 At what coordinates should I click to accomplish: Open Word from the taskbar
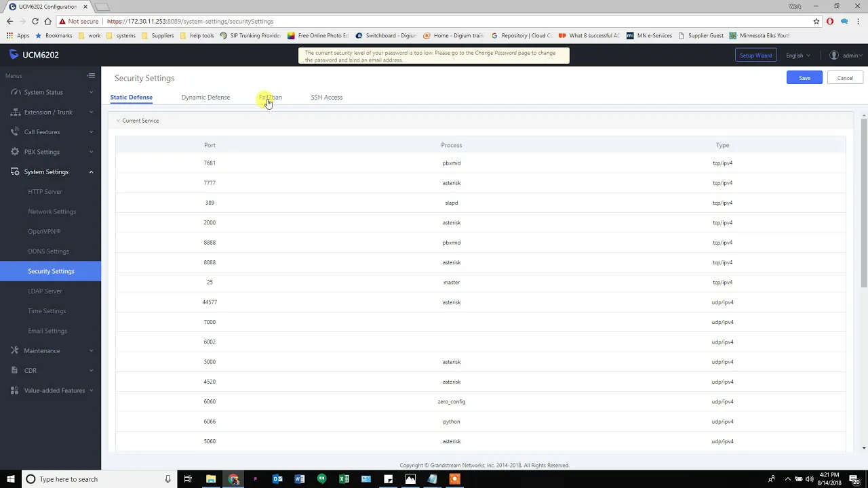[300, 479]
